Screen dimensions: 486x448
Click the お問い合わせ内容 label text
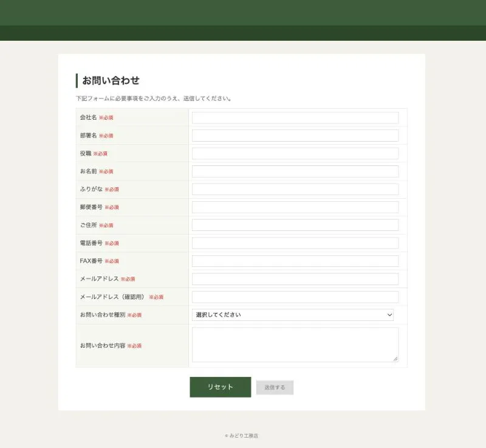103,346
